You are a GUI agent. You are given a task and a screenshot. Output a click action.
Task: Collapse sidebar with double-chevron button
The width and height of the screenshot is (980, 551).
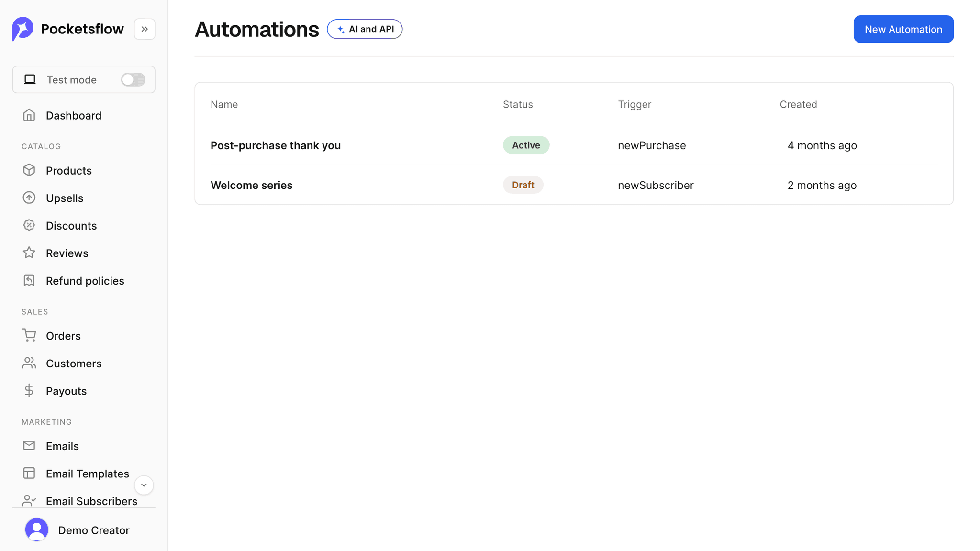click(x=145, y=29)
